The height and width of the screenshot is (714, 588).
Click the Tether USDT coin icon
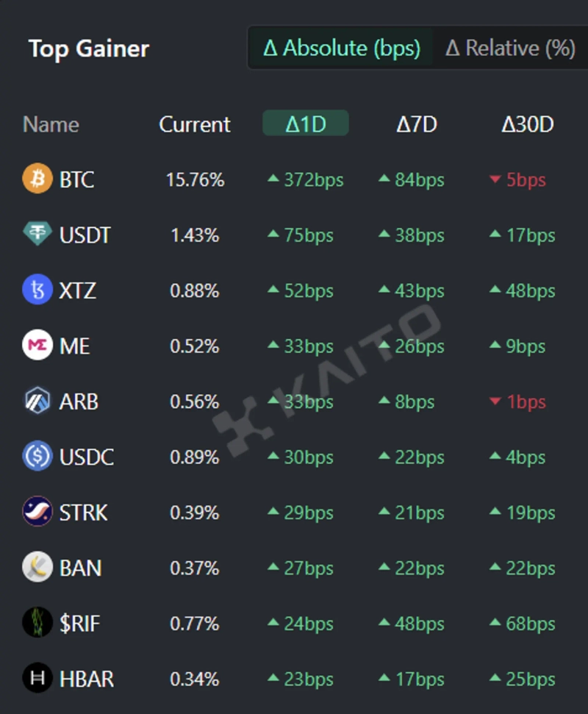click(37, 235)
